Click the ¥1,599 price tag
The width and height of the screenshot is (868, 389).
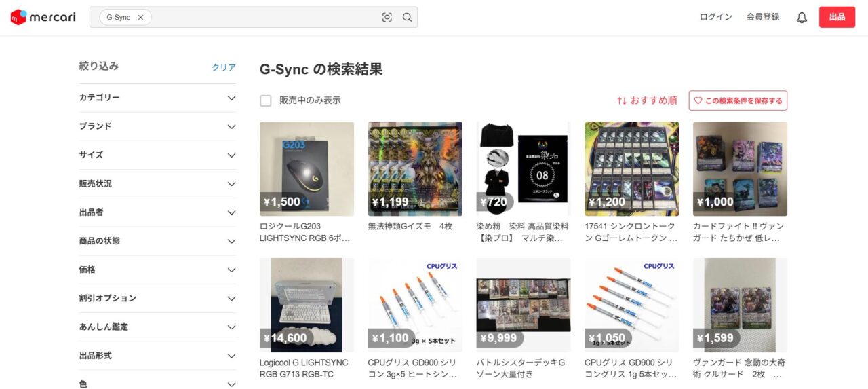click(x=715, y=338)
